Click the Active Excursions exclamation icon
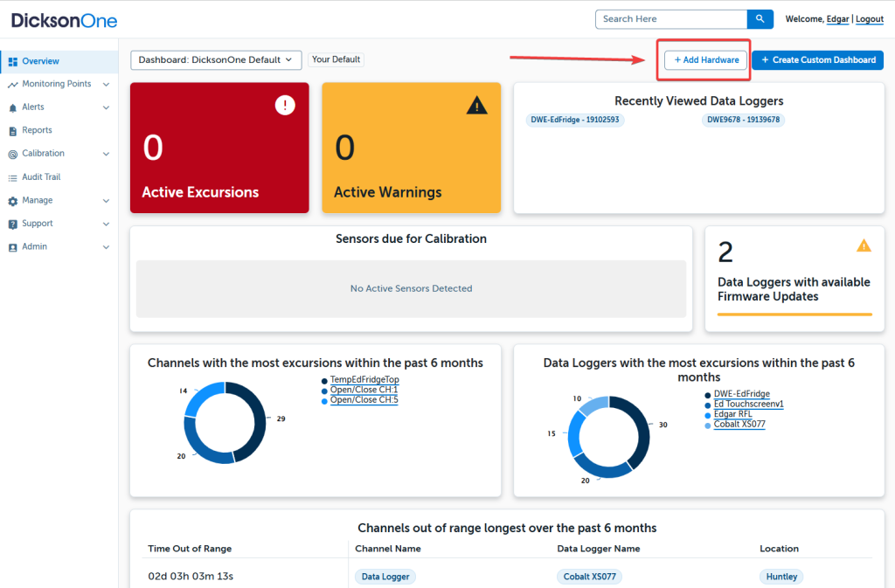The image size is (895, 588). tap(285, 105)
